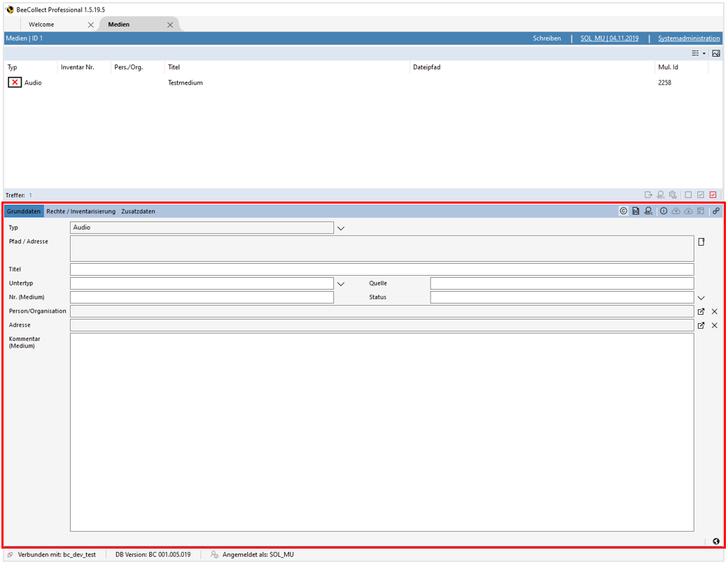Screen dimensions: 728x564
Task: Click the empty checkbox to deselect all
Action: (x=688, y=195)
